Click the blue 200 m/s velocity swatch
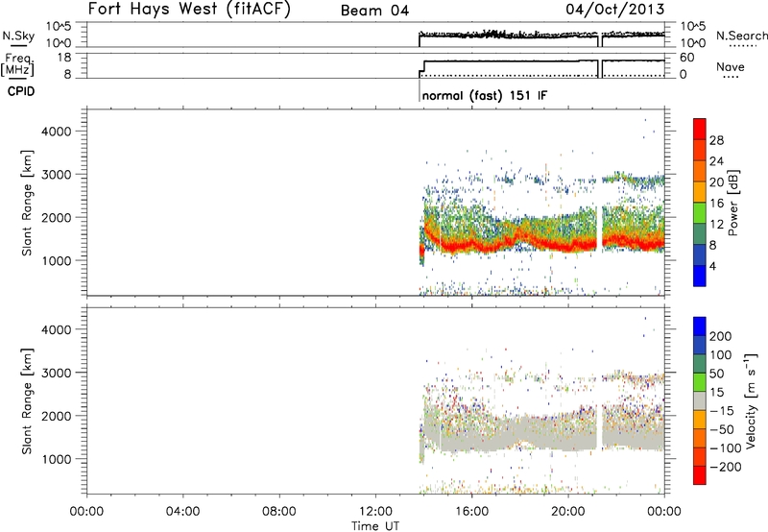The width and height of the screenshot is (768, 532). (700, 326)
